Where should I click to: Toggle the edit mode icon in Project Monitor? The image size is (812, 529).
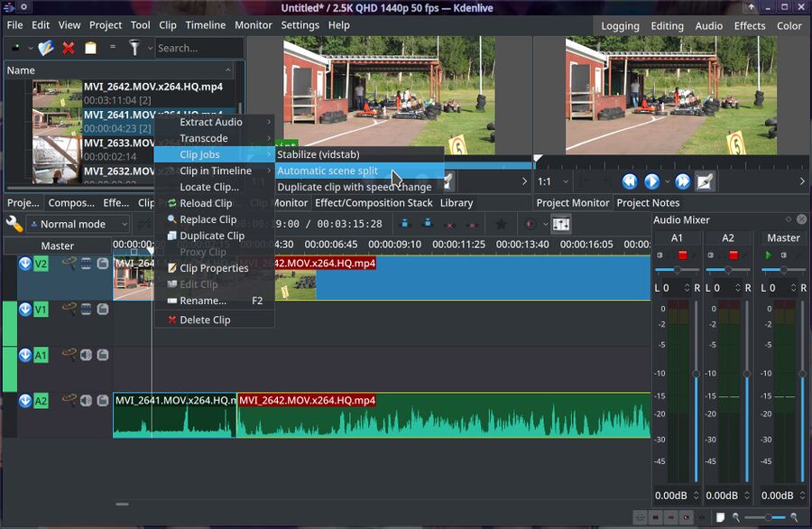(705, 181)
